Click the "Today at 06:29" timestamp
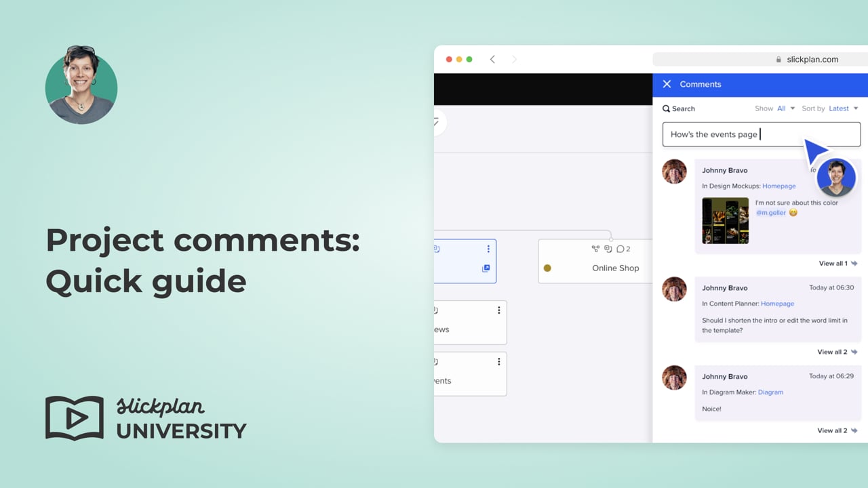Image resolution: width=868 pixels, height=488 pixels. tap(831, 376)
